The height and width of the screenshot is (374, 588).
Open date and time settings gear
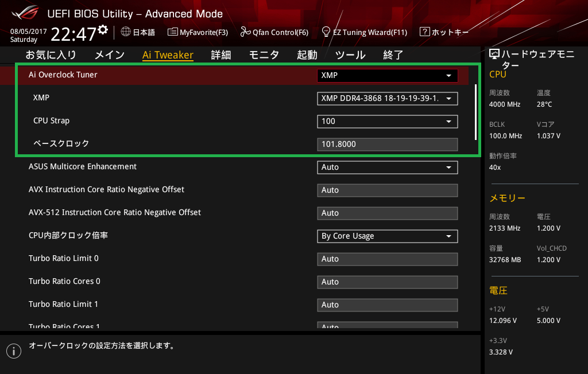pos(103,29)
